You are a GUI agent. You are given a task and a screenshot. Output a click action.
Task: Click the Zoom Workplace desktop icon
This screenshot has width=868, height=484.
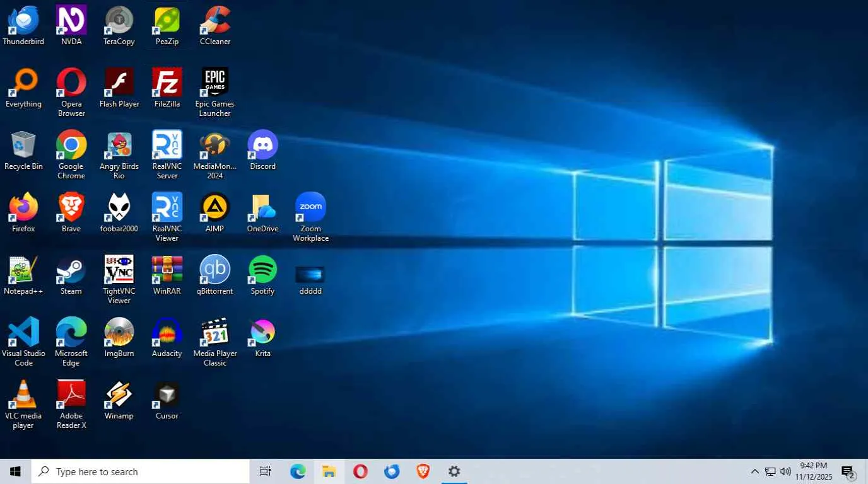311,217
